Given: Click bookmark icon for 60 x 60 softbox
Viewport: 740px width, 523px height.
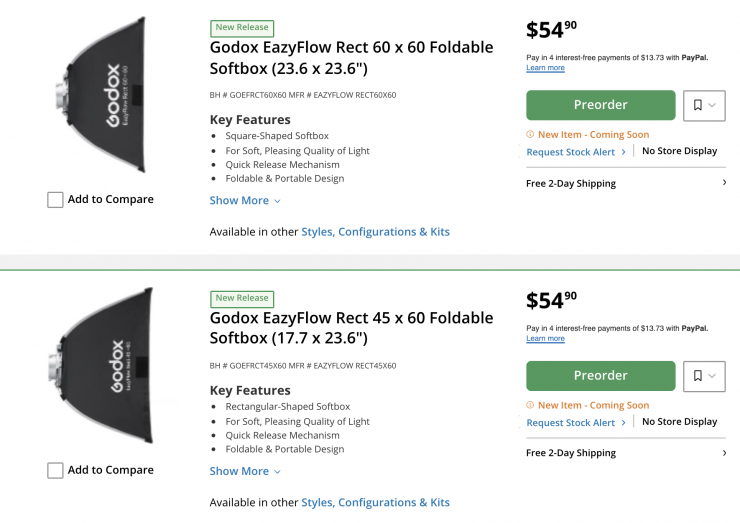Looking at the screenshot, I should coord(698,105).
